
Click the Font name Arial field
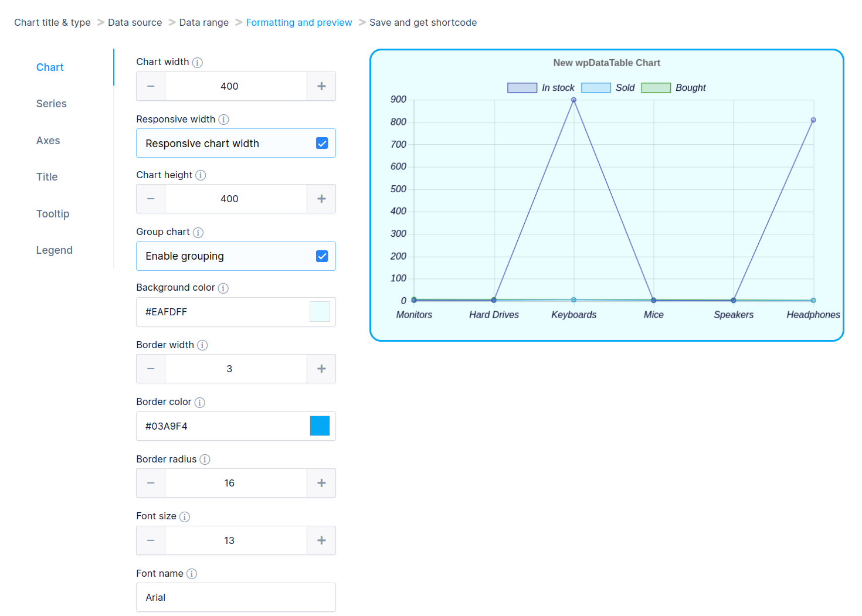point(236,597)
